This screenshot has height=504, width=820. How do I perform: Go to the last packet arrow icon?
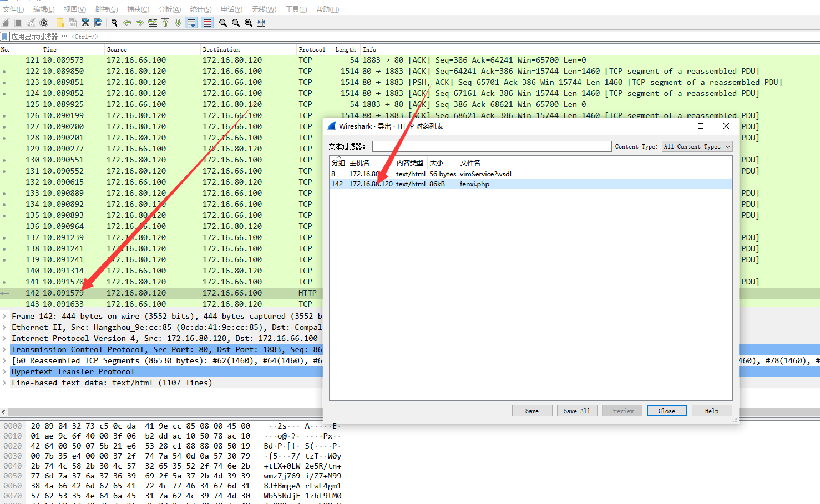point(178,22)
